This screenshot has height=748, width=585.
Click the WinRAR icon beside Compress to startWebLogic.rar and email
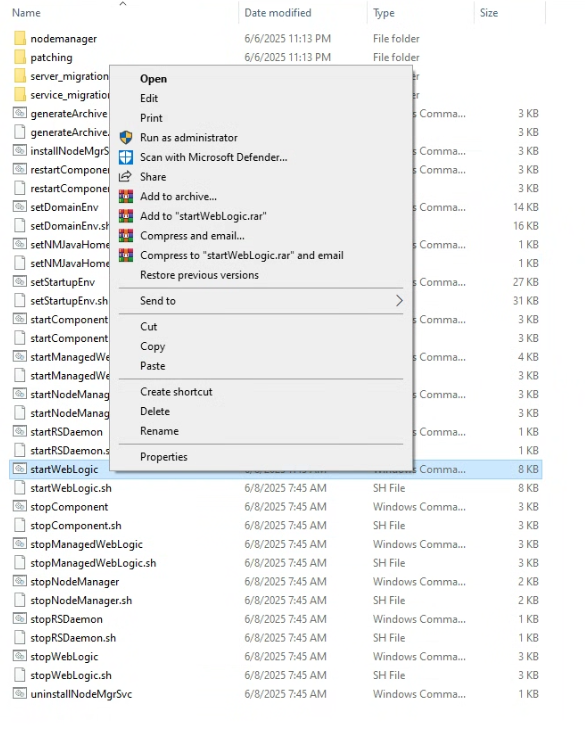tap(125, 255)
